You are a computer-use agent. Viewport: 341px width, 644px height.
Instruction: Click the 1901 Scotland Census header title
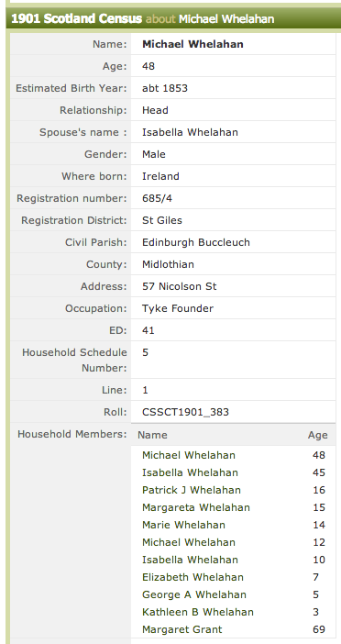click(76, 19)
